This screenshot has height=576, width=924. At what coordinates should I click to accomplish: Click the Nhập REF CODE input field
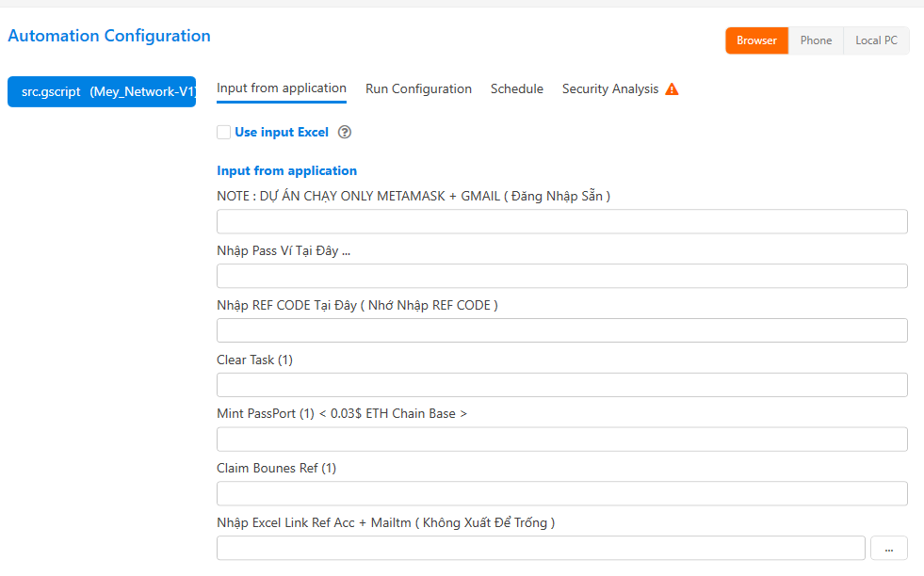pyautogui.click(x=561, y=330)
